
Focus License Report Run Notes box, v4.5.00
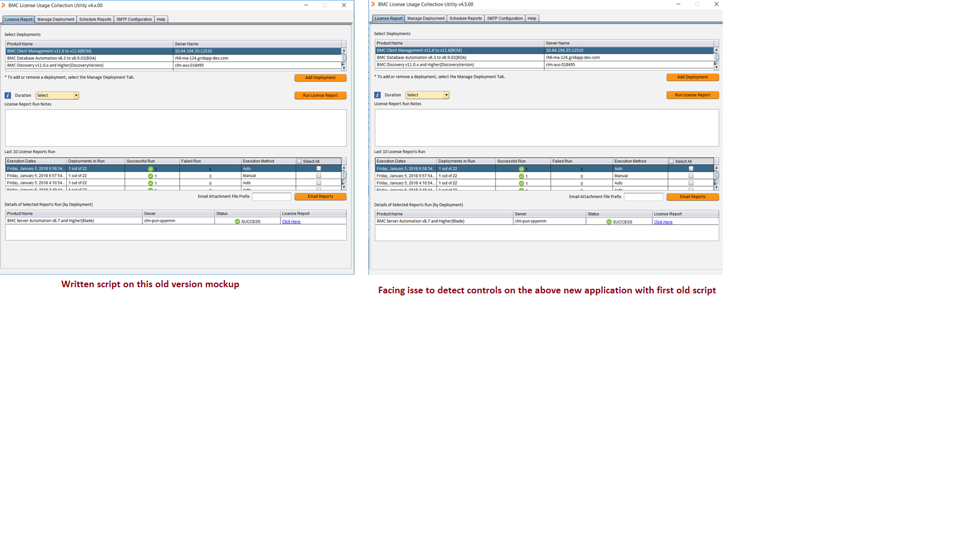(x=547, y=128)
